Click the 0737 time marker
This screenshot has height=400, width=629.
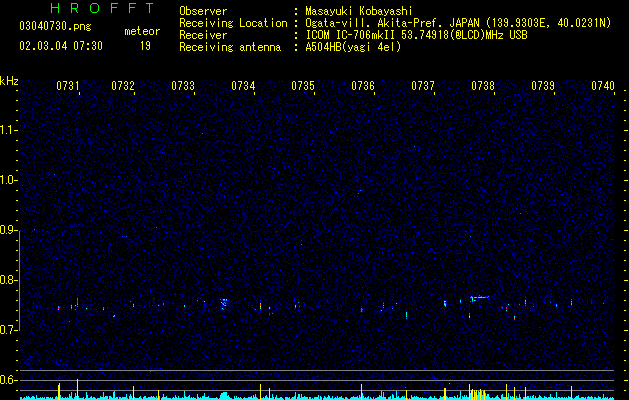423,86
